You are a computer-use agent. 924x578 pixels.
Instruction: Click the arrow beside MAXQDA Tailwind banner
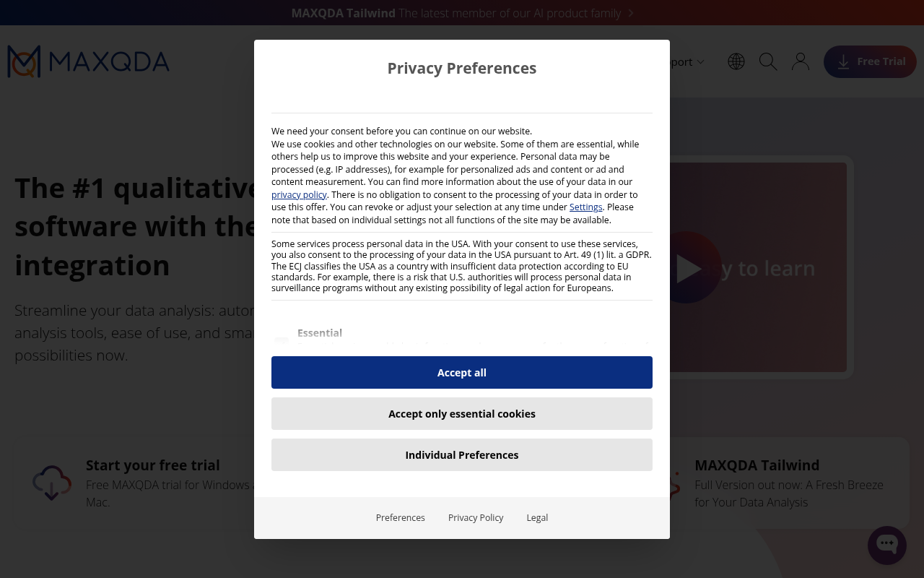pos(630,13)
